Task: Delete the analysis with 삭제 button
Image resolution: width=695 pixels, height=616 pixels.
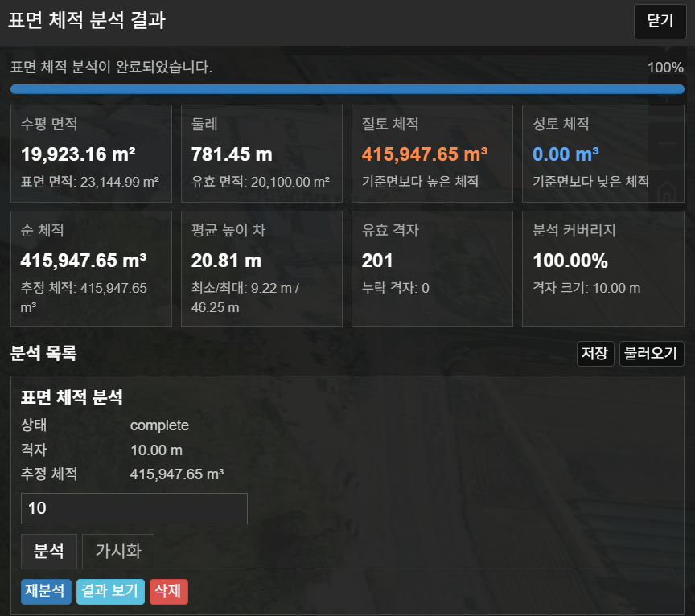Action: coord(168,592)
